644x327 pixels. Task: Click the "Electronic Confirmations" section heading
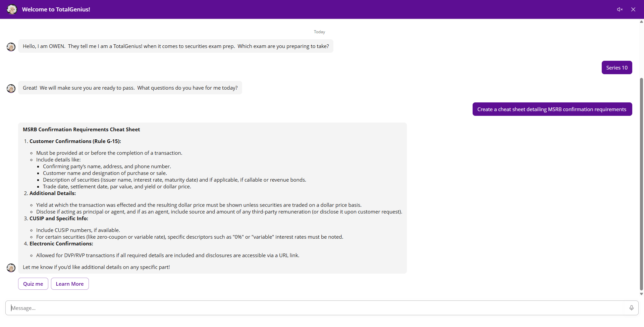[61, 244]
